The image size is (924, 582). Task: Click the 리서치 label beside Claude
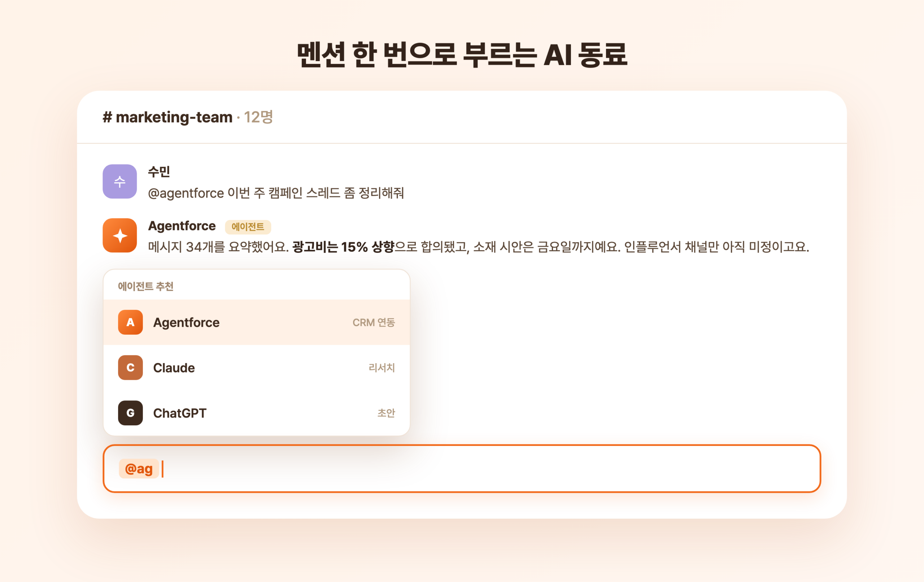[382, 368]
